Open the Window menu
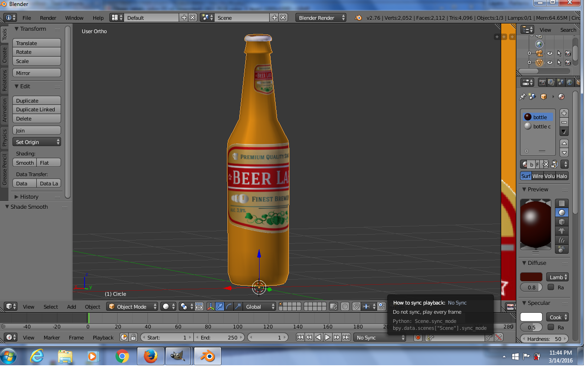This screenshot has height=368, width=588. pyautogui.click(x=74, y=17)
